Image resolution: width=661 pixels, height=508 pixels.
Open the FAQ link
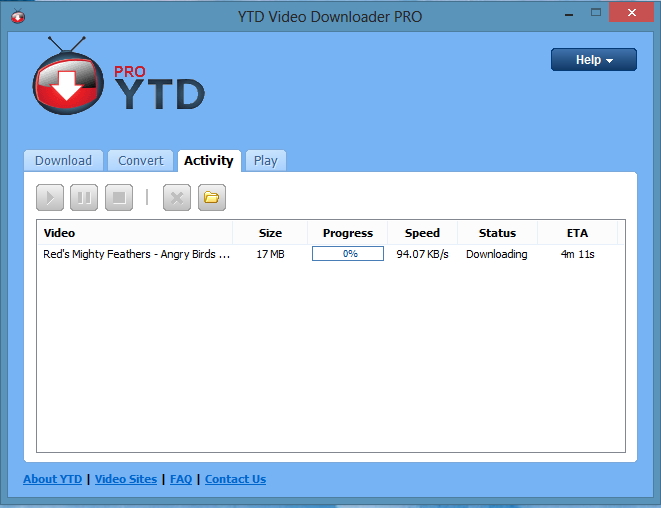pos(181,479)
